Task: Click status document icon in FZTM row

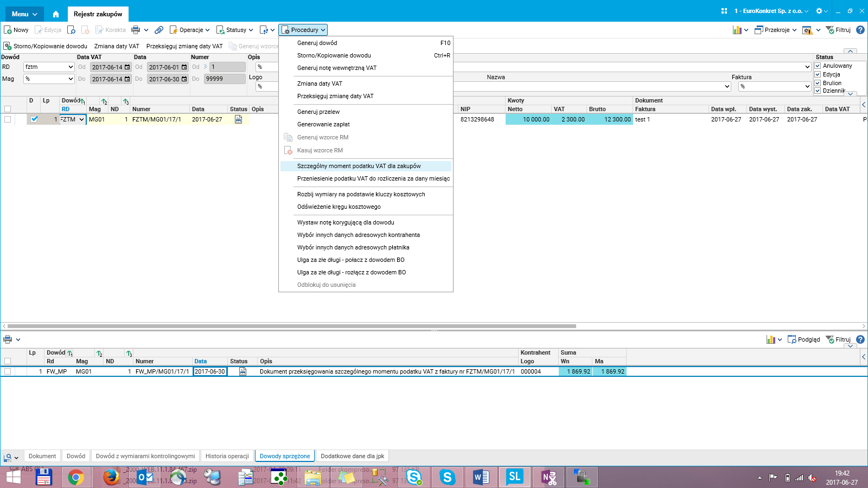Action: click(238, 119)
